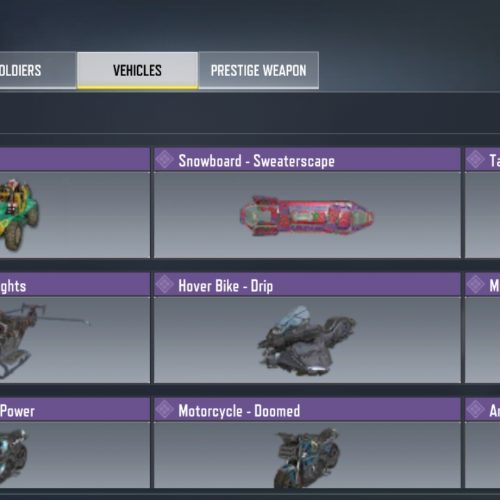
Task: Click the Motorcycle - Doomed title bar
Action: point(307,409)
